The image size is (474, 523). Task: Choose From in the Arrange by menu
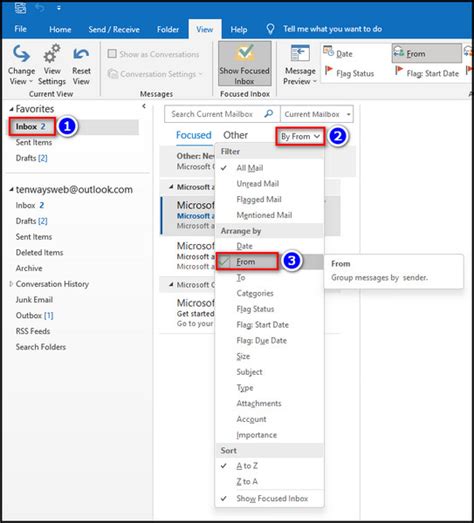click(x=270, y=262)
